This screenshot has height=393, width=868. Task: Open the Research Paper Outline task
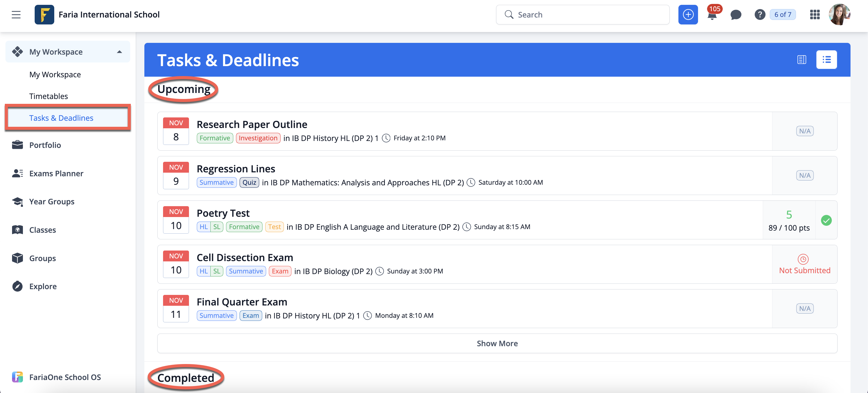(252, 124)
